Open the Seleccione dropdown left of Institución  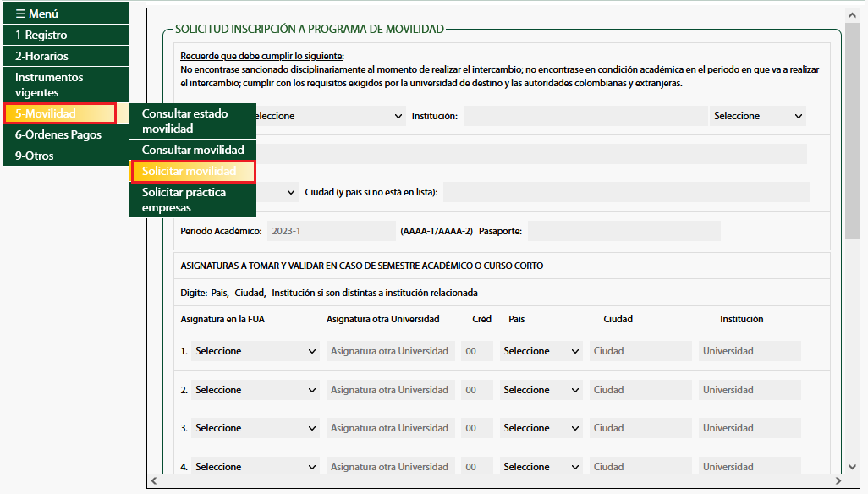[331, 116]
